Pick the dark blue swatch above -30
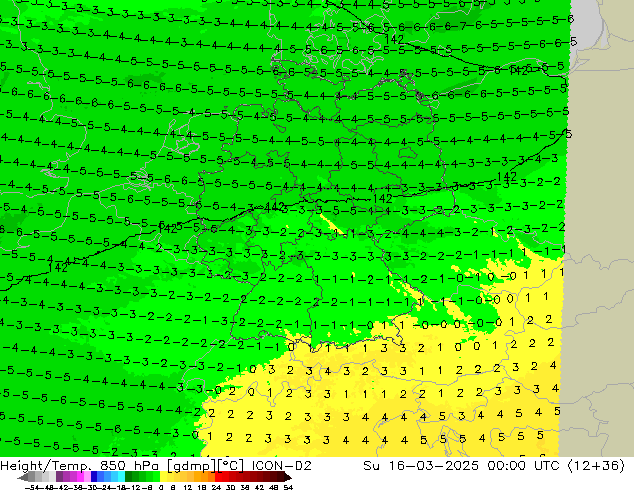This screenshot has width=634, height=490. click(x=94, y=477)
